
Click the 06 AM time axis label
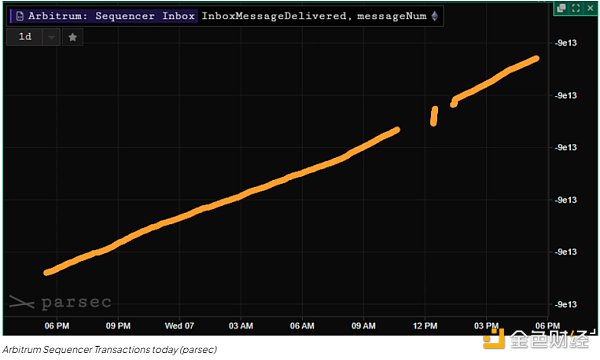click(302, 326)
